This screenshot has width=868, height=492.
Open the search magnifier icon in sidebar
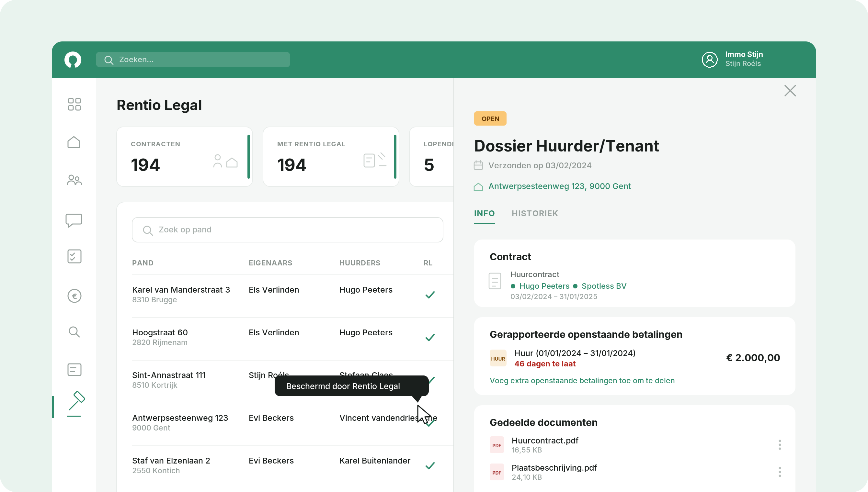coord(74,332)
